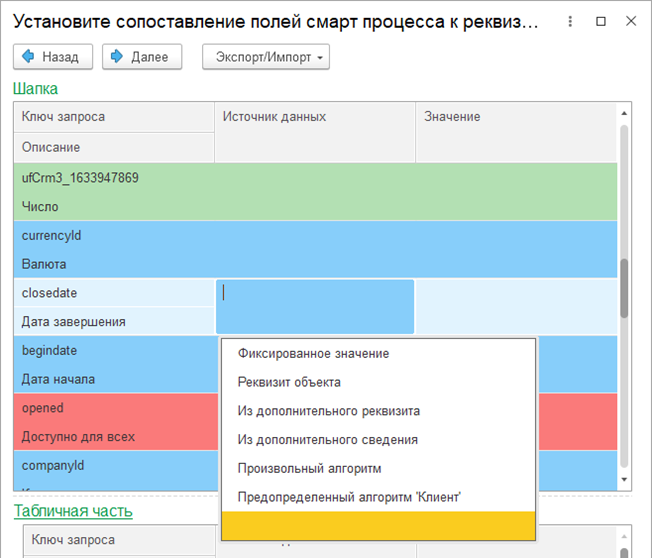Click the vertical scrollbar thumb in Шапка table
652x558 pixels.
[625, 287]
